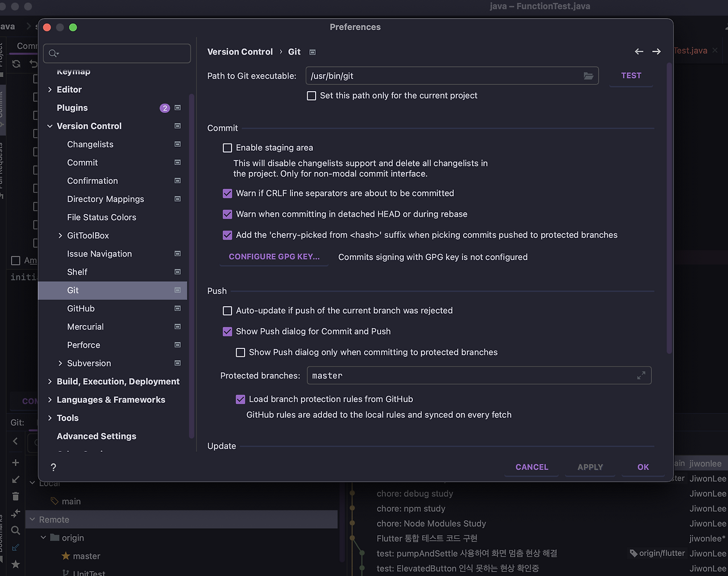This screenshot has height=576, width=728.
Task: Click the CONFIGURE GPG KEY button
Action: pos(274,257)
